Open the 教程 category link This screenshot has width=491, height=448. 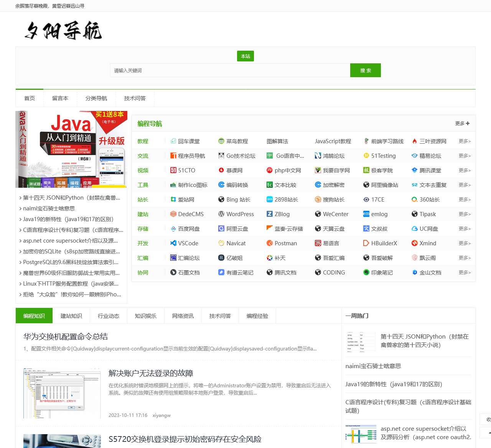143,141
